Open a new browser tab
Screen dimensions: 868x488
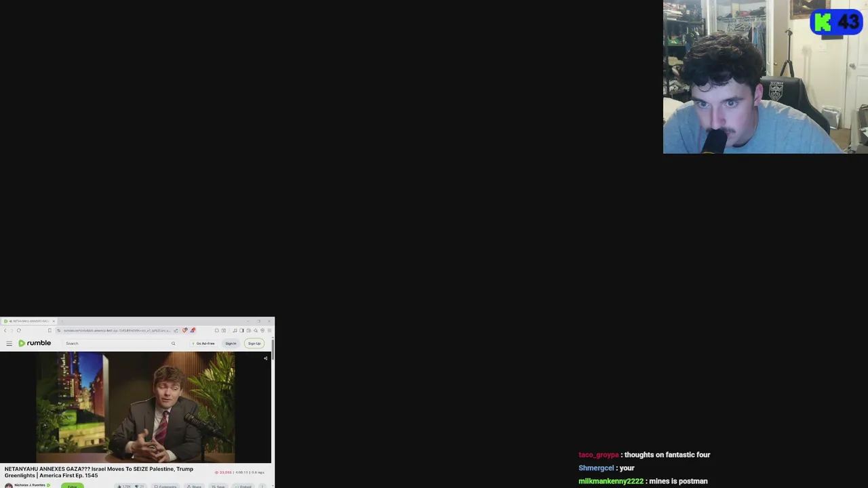click(x=62, y=321)
